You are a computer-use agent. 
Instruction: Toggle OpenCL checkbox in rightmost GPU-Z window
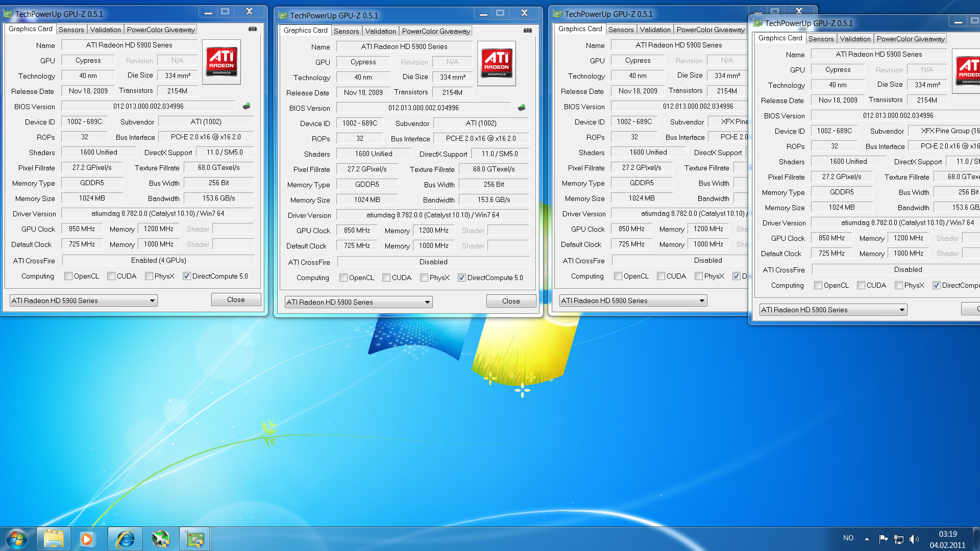pos(818,285)
